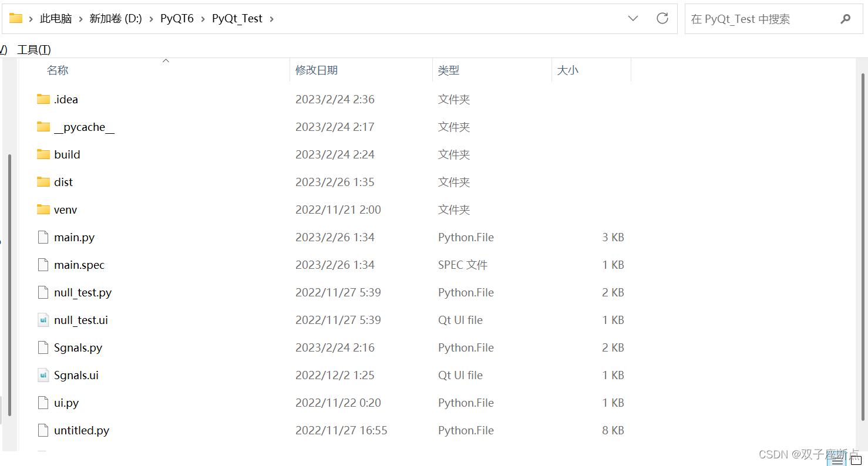Sort by 名称 column header
The height and width of the screenshot is (466, 868).
click(58, 70)
